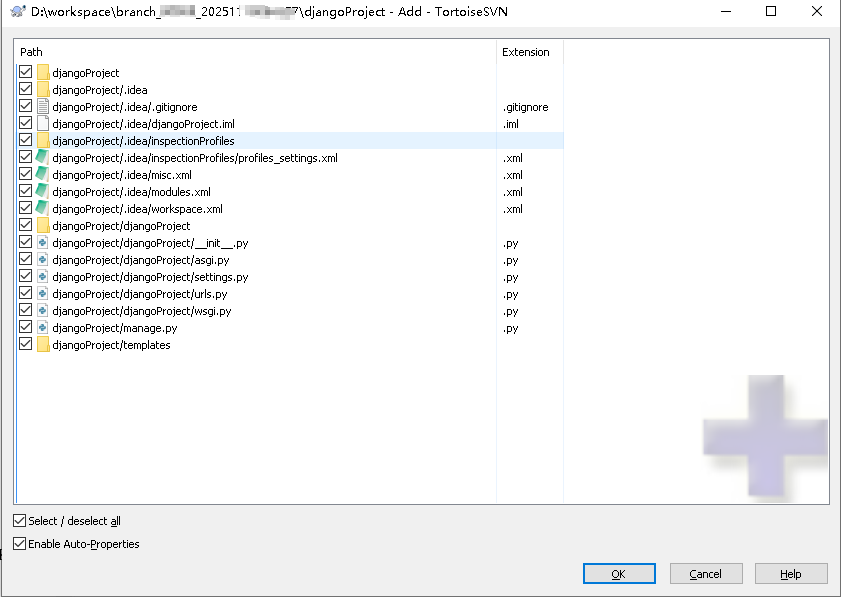Uncheck the top-level djangoProject folder checkbox
This screenshot has height=597, width=841.
tap(26, 72)
